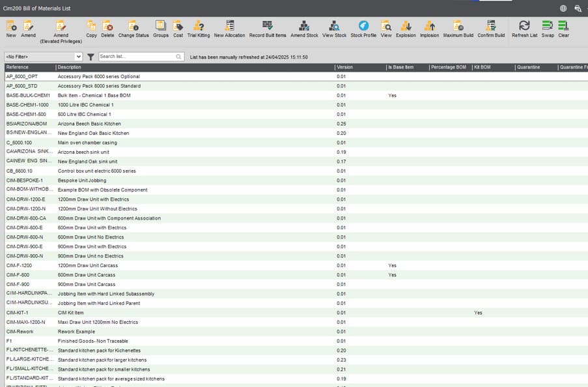Select the CIM-Rework reference

(20, 332)
